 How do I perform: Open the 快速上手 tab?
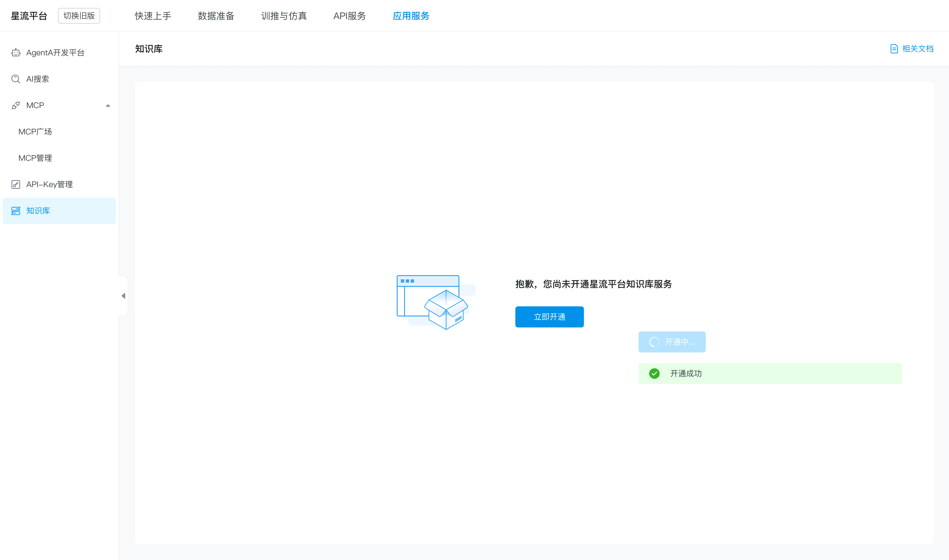(153, 16)
